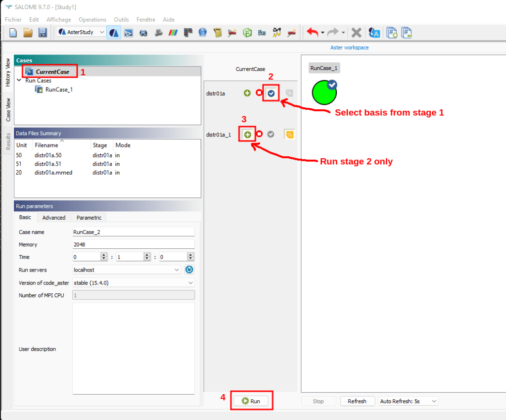Viewport: 506px width, 420px height.
Task: Click the New document toolbar icon
Action: [13, 33]
